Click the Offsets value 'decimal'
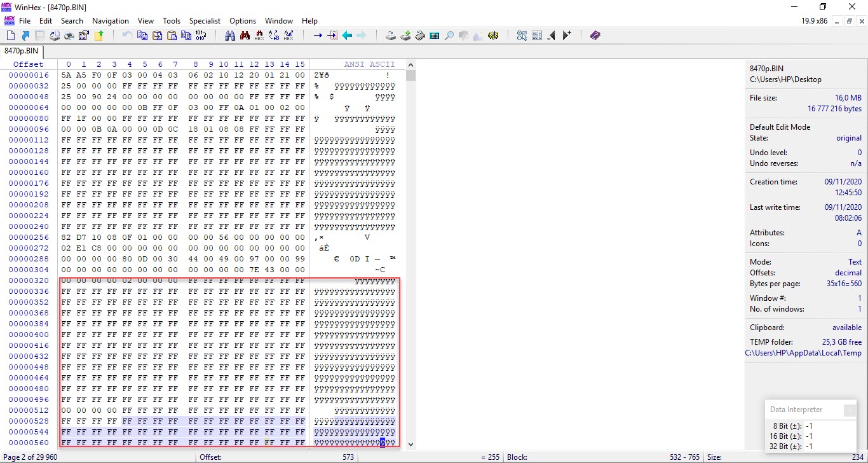Screen dimensions: 868x463 coord(848,273)
